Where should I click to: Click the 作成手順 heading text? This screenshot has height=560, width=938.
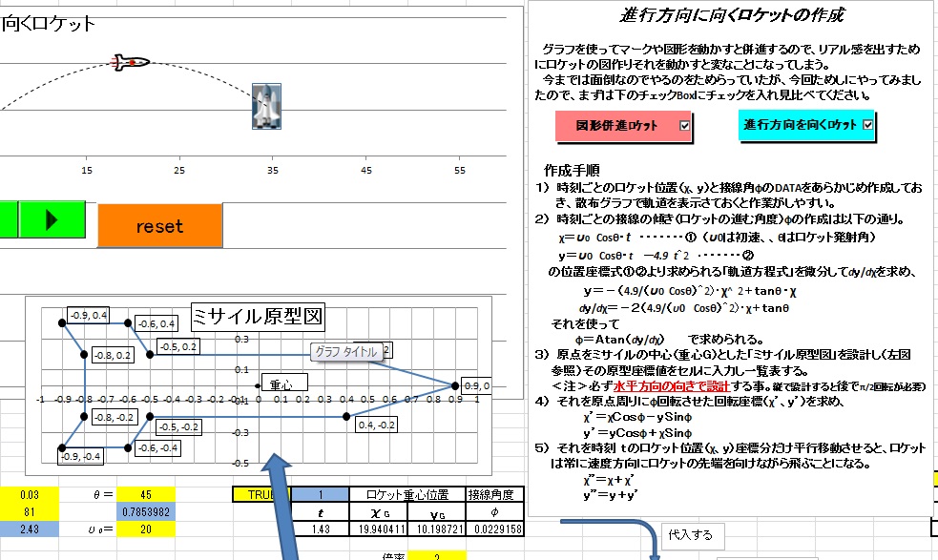pos(572,170)
